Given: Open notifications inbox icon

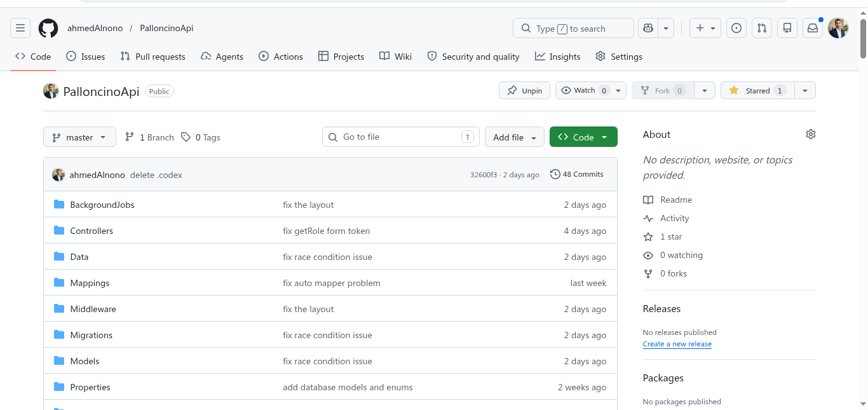Looking at the screenshot, I should click(813, 28).
